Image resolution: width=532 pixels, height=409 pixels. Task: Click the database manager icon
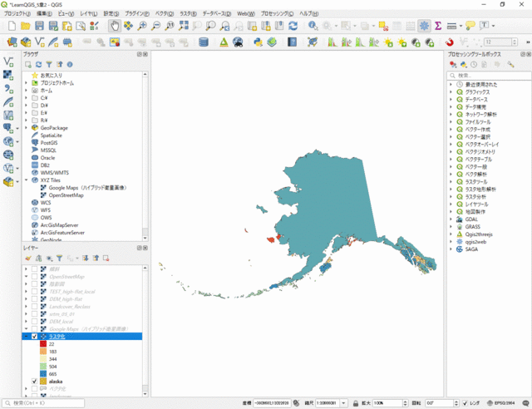pyautogui.click(x=204, y=42)
